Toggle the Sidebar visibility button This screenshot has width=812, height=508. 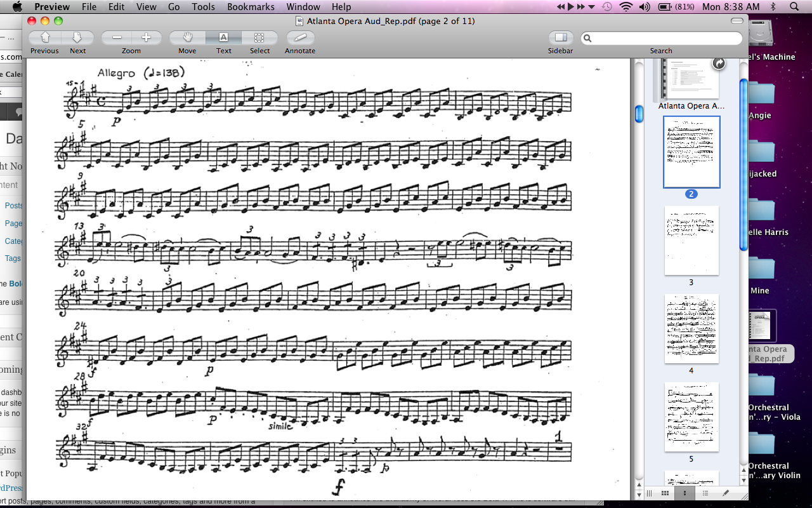pyautogui.click(x=560, y=37)
